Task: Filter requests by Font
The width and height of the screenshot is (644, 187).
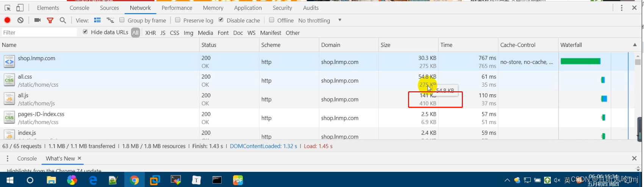Action: click(x=223, y=33)
